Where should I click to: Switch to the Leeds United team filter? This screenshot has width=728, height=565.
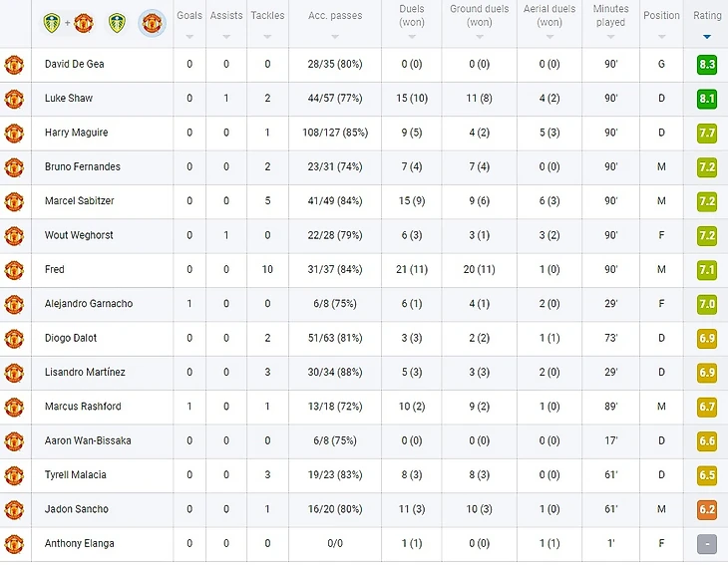click(x=117, y=22)
